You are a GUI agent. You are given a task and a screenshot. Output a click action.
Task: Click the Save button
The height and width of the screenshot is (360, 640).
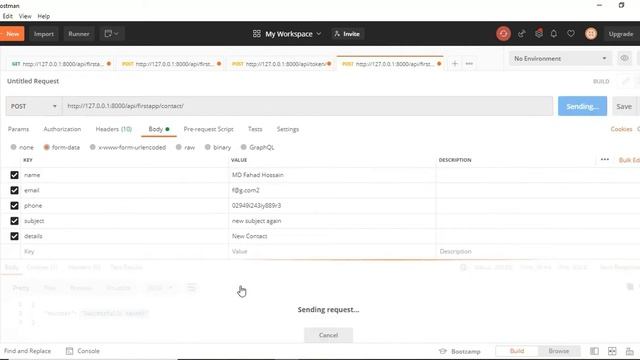pos(624,106)
